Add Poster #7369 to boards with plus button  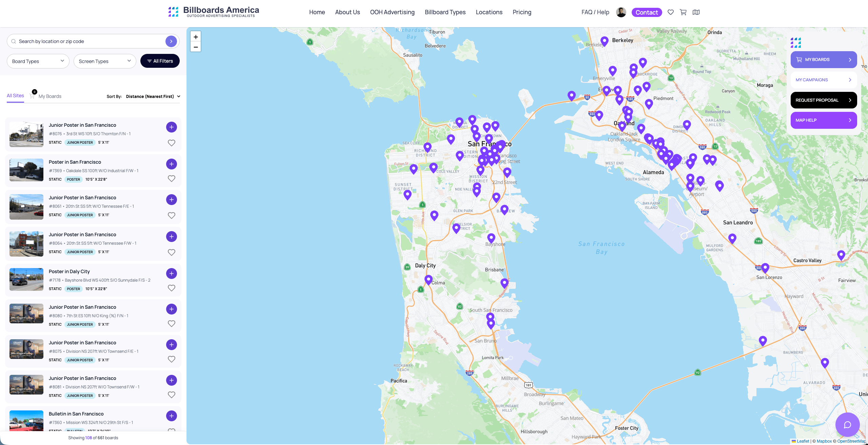click(172, 164)
